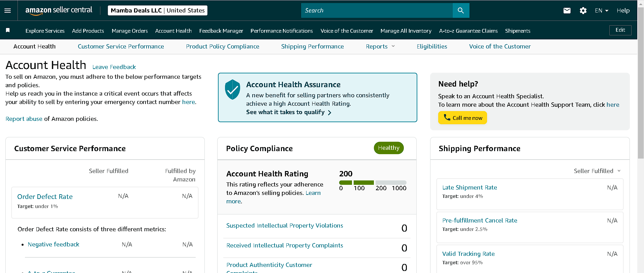
Task: Open the Voice of the Customer tab
Action: [x=500, y=46]
